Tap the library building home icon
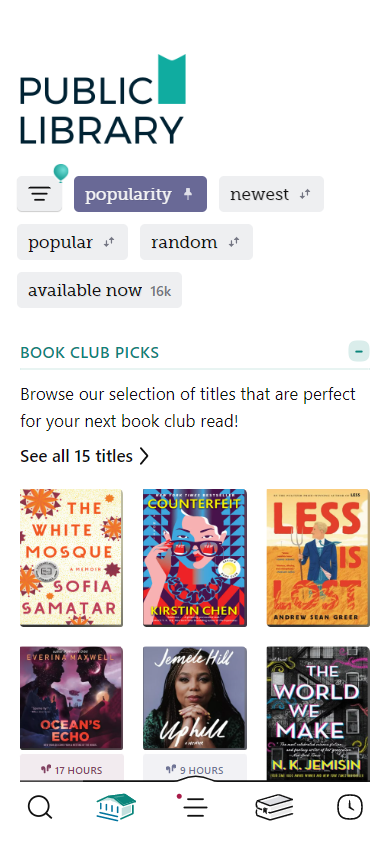The image size is (390, 842). tap(116, 807)
